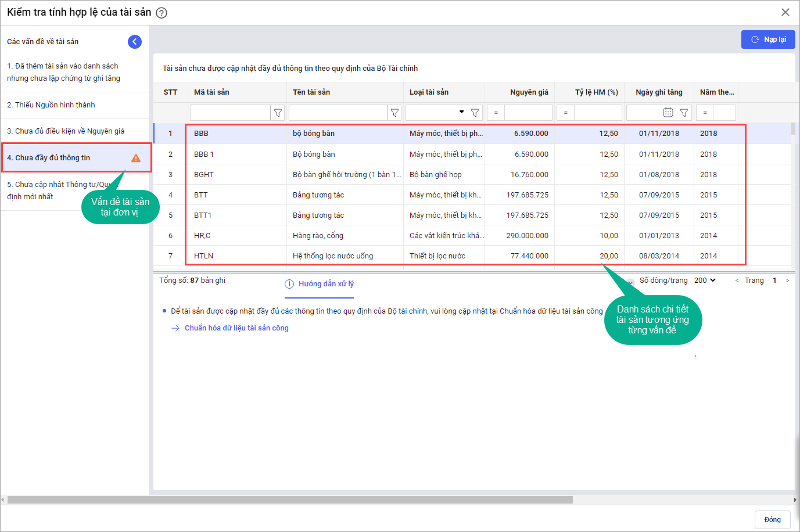Click the Tên tài sản filter text field
Screen dimensions: 800x532
[x=338, y=113]
